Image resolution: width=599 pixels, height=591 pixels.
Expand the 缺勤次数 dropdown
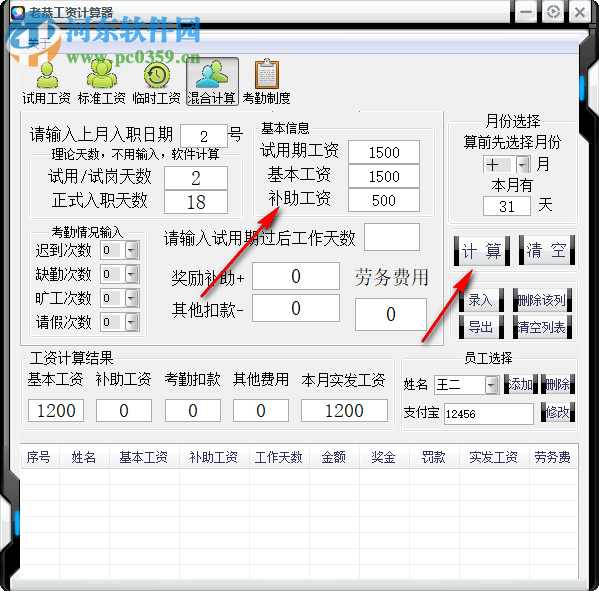(x=131, y=274)
